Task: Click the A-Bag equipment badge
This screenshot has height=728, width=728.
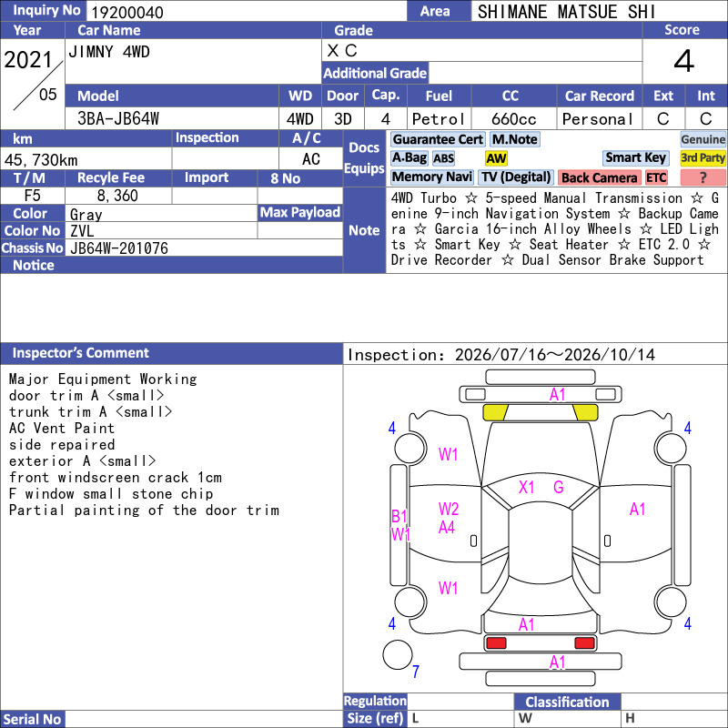Action: pyautogui.click(x=409, y=157)
